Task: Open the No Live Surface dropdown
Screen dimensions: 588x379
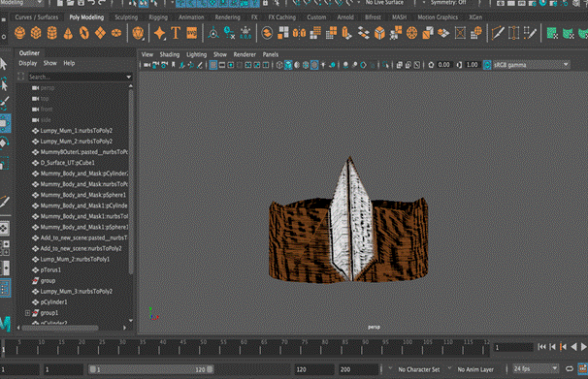Action: [x=384, y=3]
